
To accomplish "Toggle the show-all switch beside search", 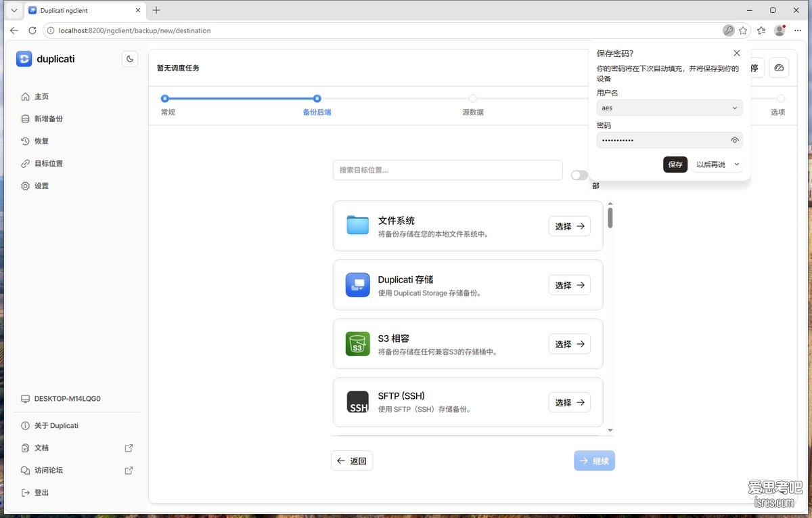I will pos(579,175).
